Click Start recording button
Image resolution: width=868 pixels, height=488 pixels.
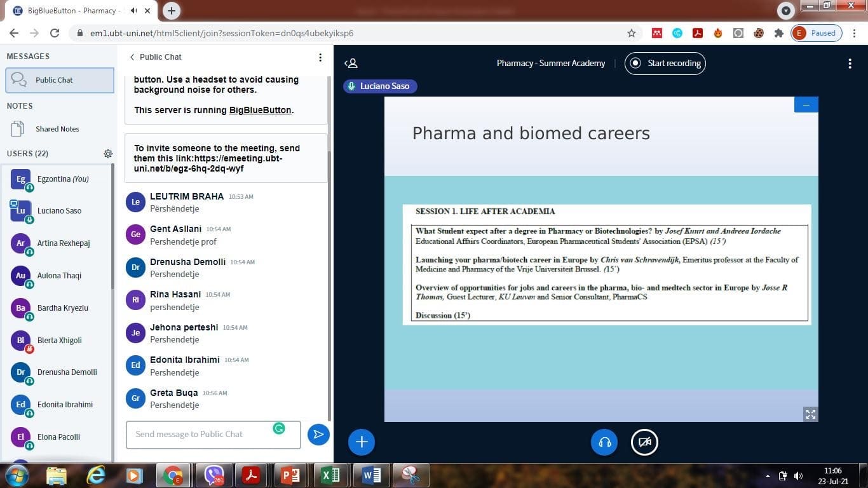pyautogui.click(x=665, y=64)
